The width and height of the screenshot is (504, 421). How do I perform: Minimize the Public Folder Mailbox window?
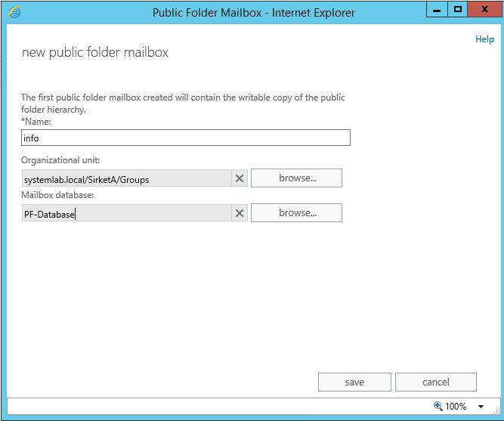[x=436, y=10]
